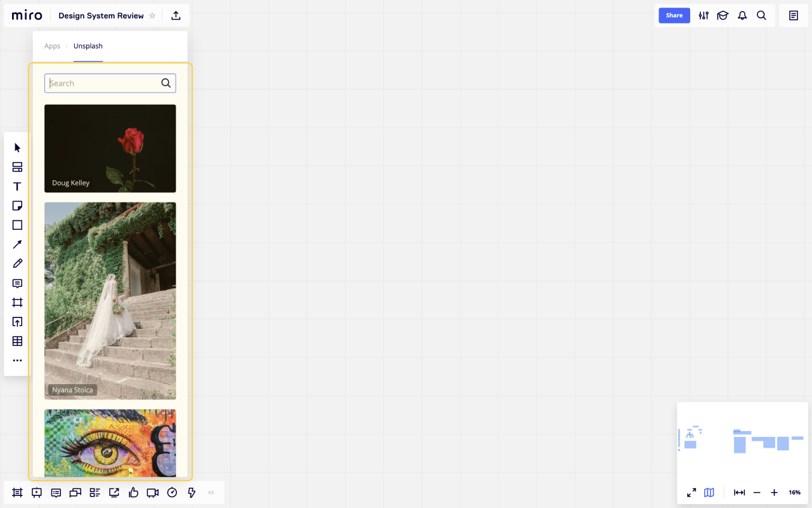This screenshot has height=508, width=812.
Task: Select the colorful eye graffiti photo
Action: (110, 443)
